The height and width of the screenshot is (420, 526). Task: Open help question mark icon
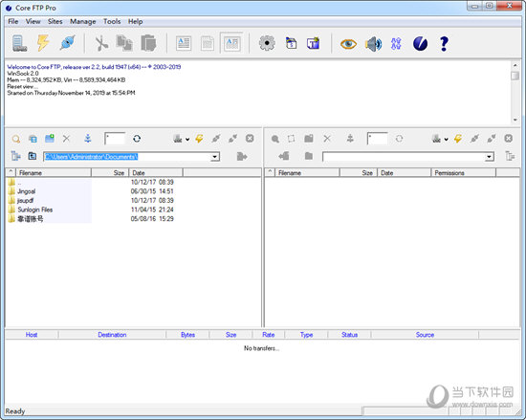click(444, 44)
